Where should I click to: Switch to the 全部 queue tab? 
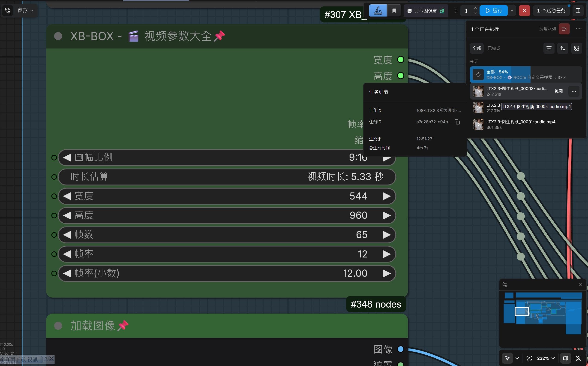pyautogui.click(x=477, y=48)
